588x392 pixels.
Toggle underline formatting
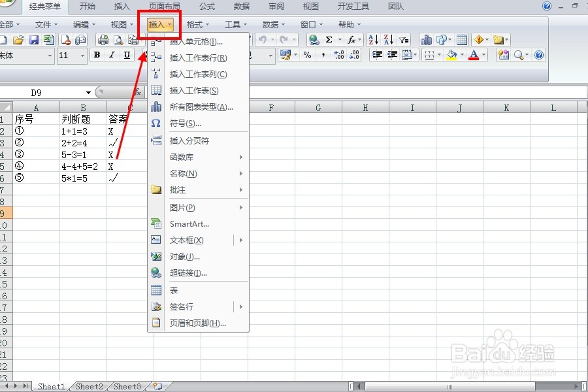click(x=127, y=55)
